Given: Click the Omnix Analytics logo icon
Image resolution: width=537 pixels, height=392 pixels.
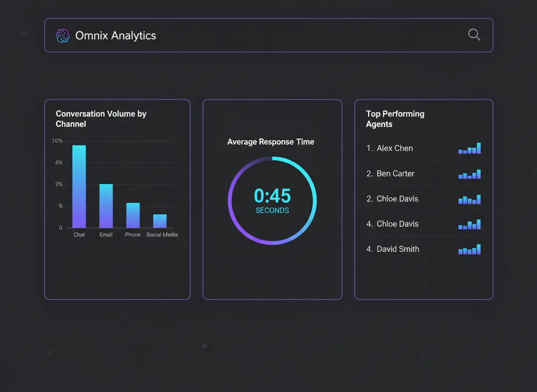Looking at the screenshot, I should 62,35.
